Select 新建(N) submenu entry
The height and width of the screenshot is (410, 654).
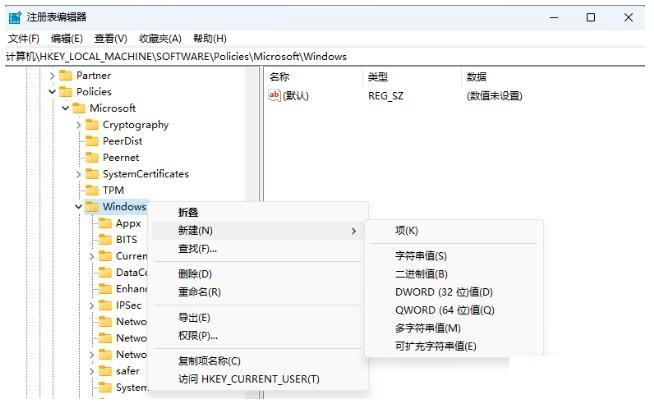coord(259,231)
